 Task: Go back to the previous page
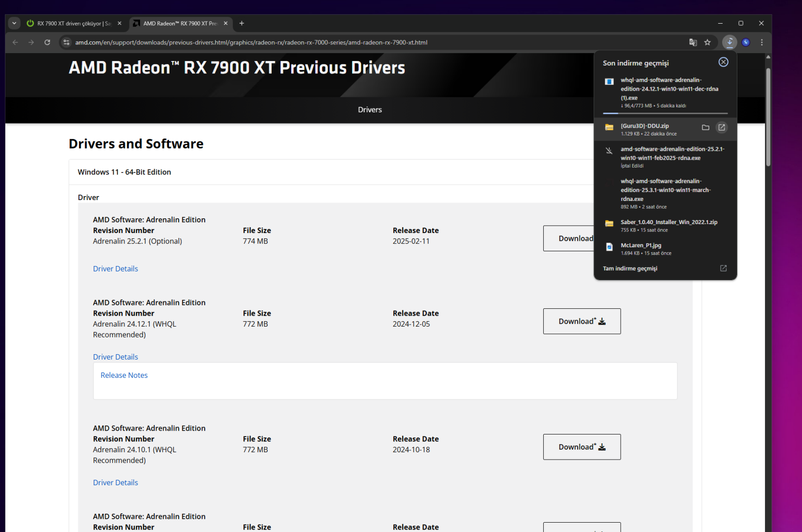pyautogui.click(x=15, y=42)
